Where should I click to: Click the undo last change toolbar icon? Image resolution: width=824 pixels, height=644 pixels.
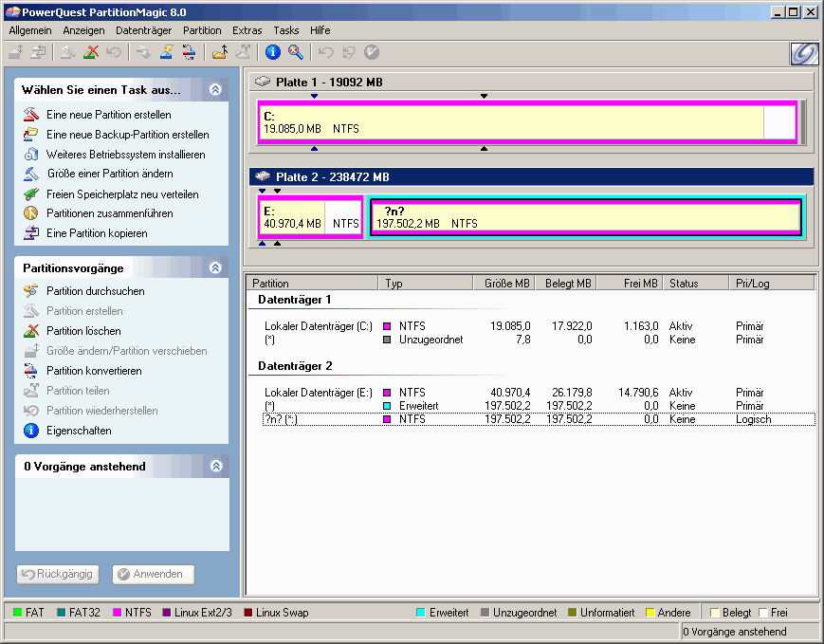326,52
